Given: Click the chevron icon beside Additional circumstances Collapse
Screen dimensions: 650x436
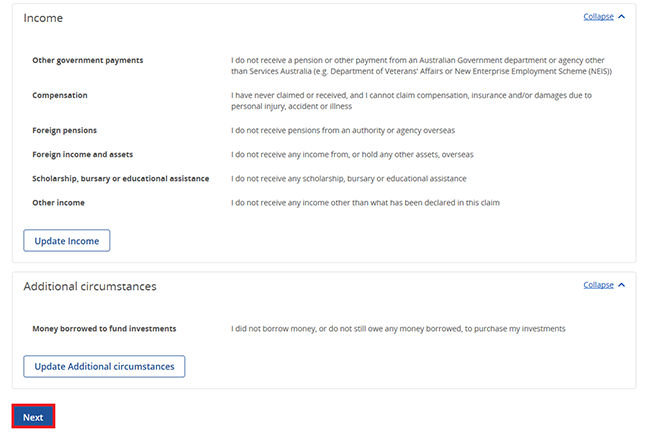Looking at the screenshot, I should click(x=621, y=285).
